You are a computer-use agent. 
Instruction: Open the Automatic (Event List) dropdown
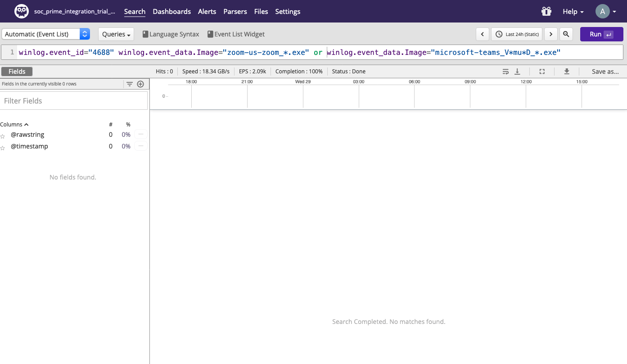pos(46,34)
